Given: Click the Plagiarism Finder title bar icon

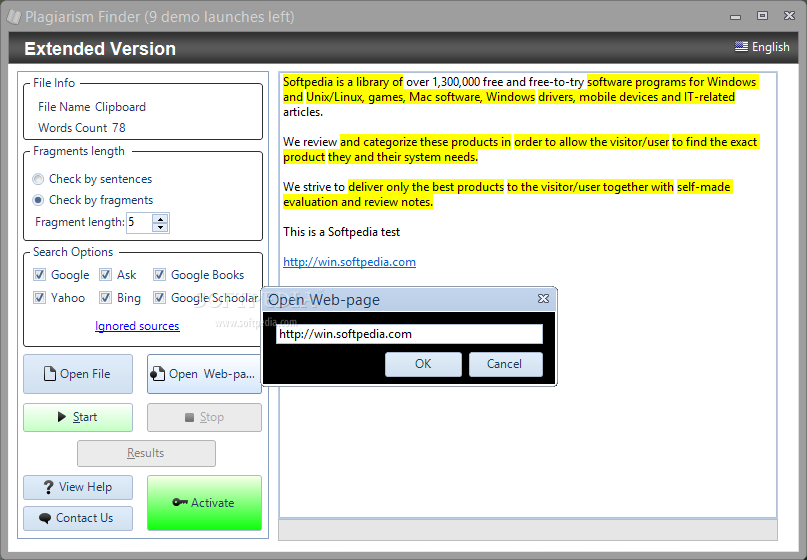Looking at the screenshot, I should click(x=14, y=16).
